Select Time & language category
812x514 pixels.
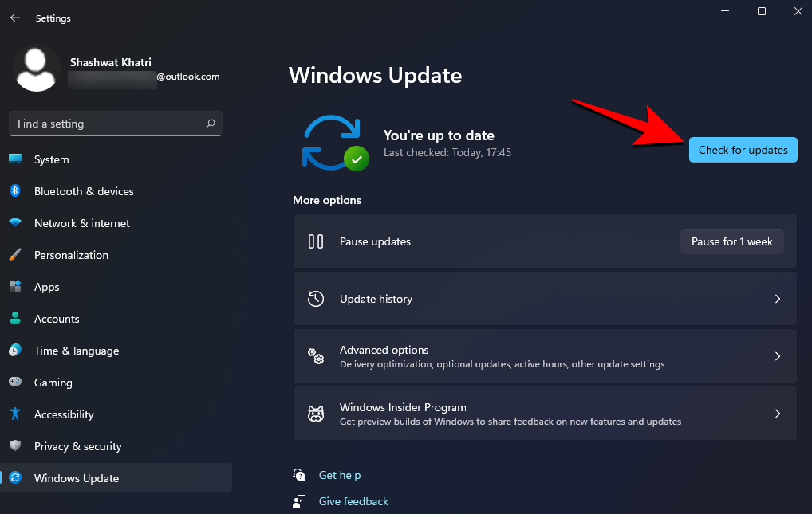(116, 351)
